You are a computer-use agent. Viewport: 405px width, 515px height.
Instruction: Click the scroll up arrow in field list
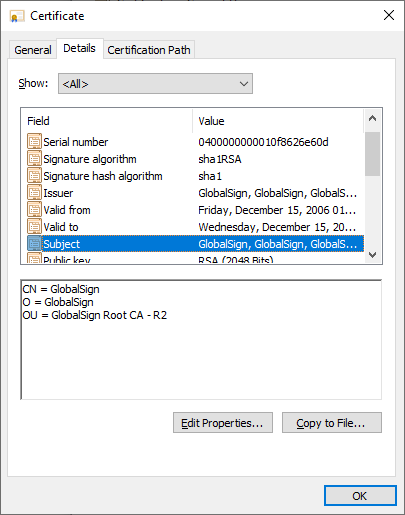pos(373,118)
